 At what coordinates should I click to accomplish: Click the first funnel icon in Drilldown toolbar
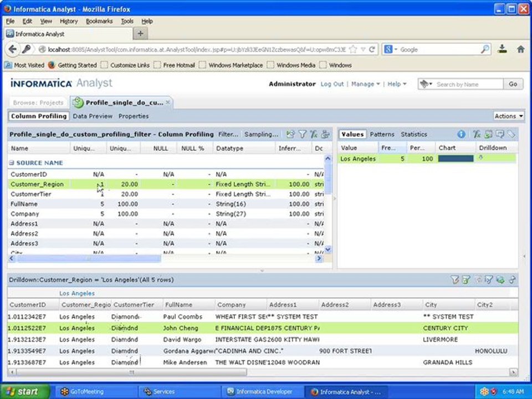454,279
